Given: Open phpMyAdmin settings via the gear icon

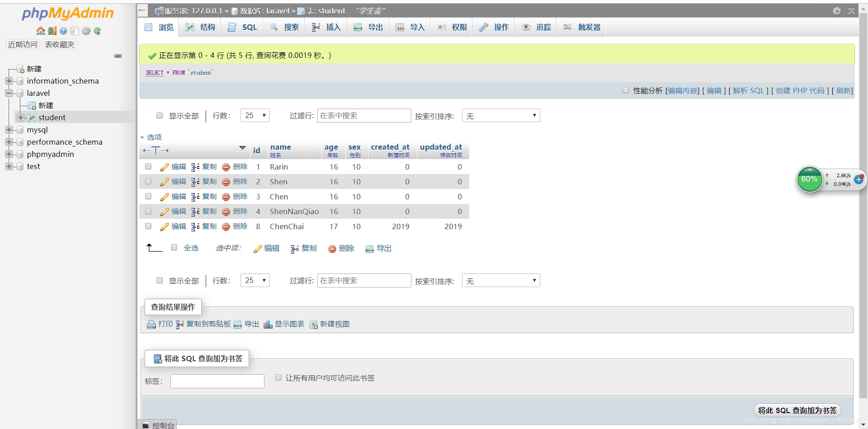Looking at the screenshot, I should pyautogui.click(x=86, y=31).
